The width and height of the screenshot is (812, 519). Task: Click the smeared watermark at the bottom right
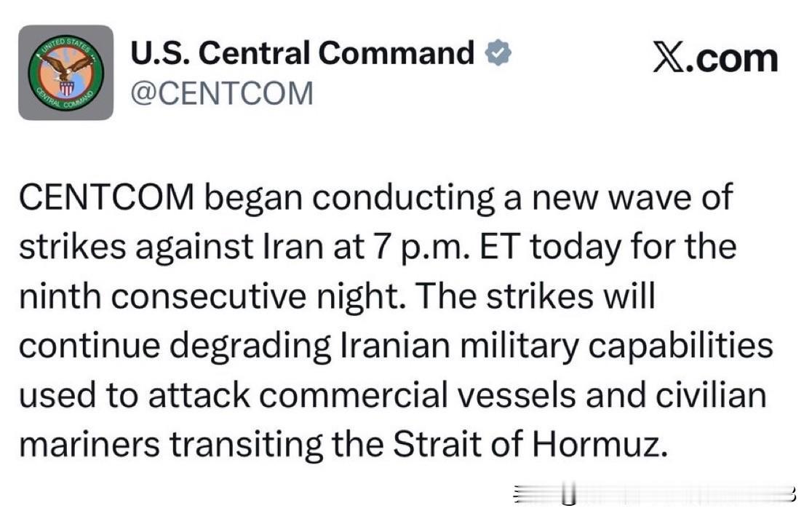point(654,494)
